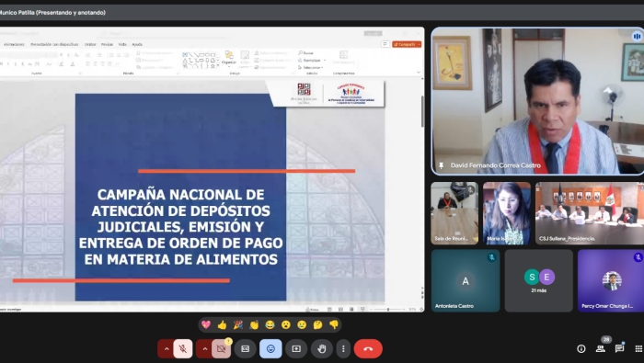This screenshot has width=644, height=363.
Task: Toggle closed captions
Action: (x=246, y=348)
